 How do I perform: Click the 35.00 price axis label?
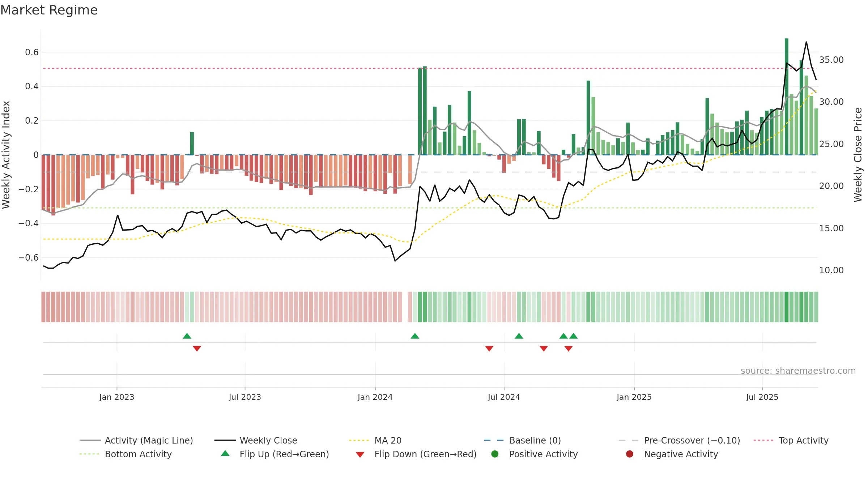(x=831, y=60)
